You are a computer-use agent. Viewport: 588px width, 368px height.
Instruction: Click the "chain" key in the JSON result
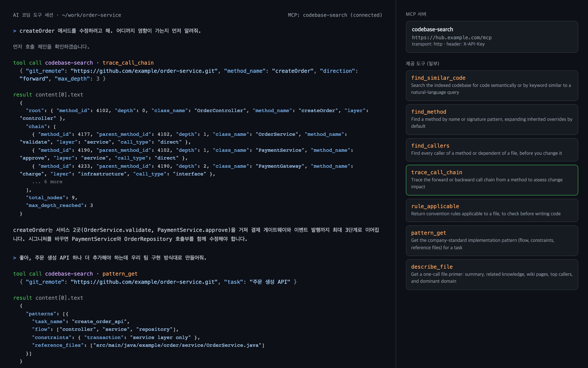(37, 127)
